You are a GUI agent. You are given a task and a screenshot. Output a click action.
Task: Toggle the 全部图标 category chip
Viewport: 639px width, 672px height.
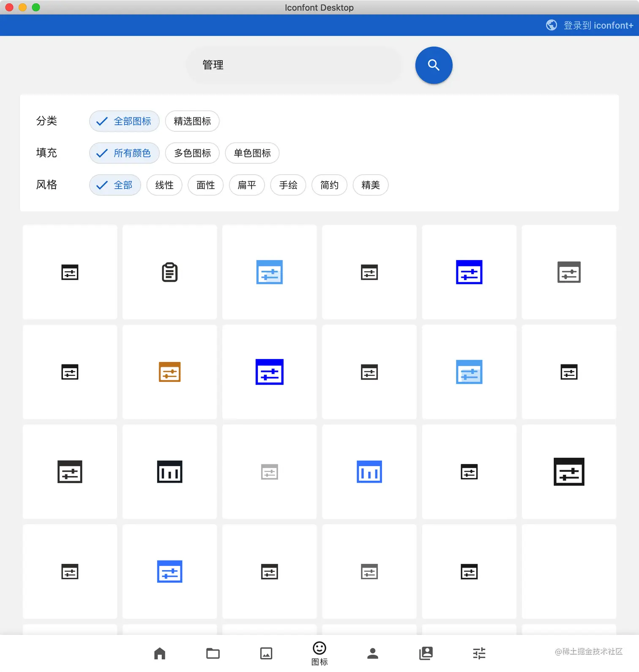pos(124,121)
